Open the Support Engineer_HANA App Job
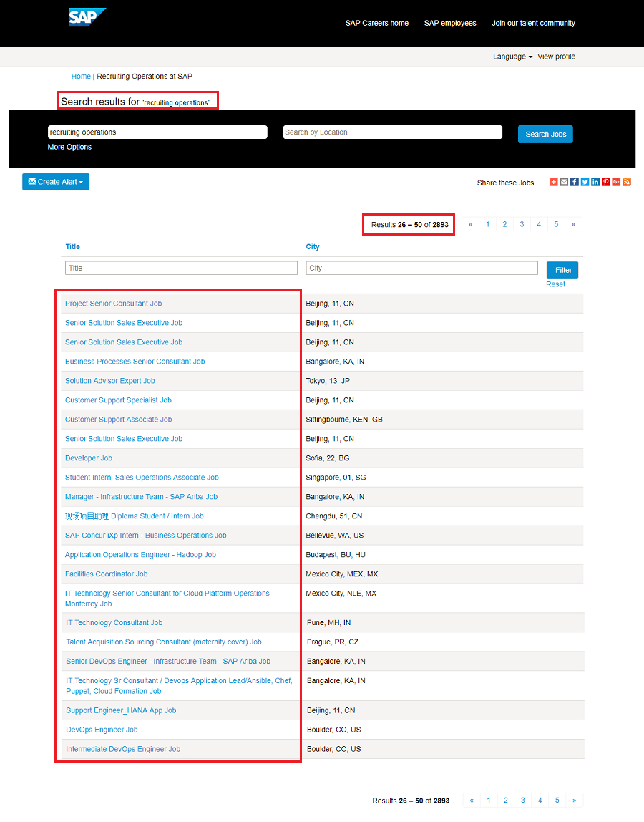The height and width of the screenshot is (822, 644). point(121,711)
